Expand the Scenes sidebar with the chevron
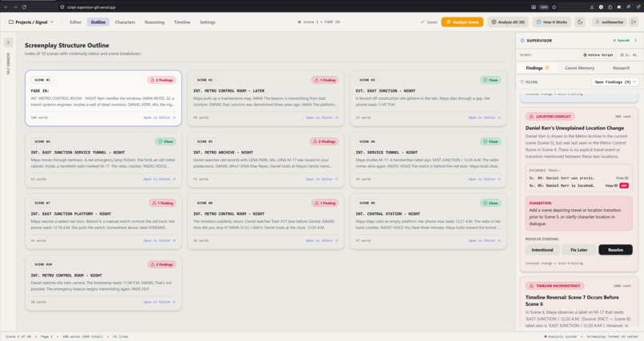This screenshot has width=644, height=341. coord(8,42)
